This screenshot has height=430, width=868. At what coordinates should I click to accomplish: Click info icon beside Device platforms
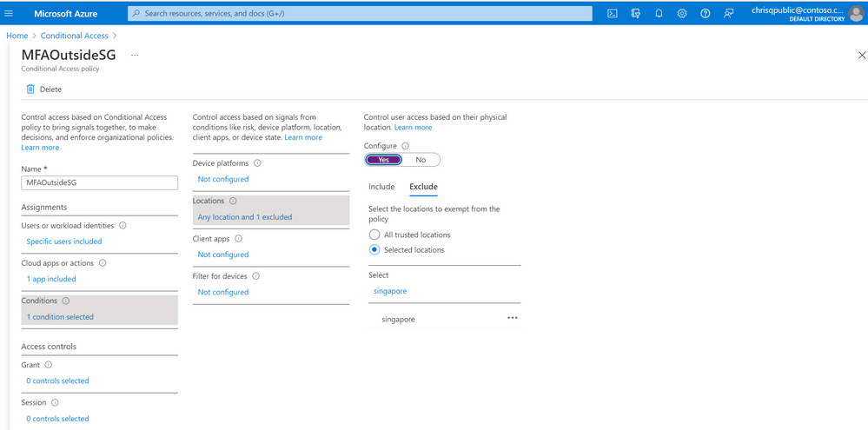click(x=257, y=163)
